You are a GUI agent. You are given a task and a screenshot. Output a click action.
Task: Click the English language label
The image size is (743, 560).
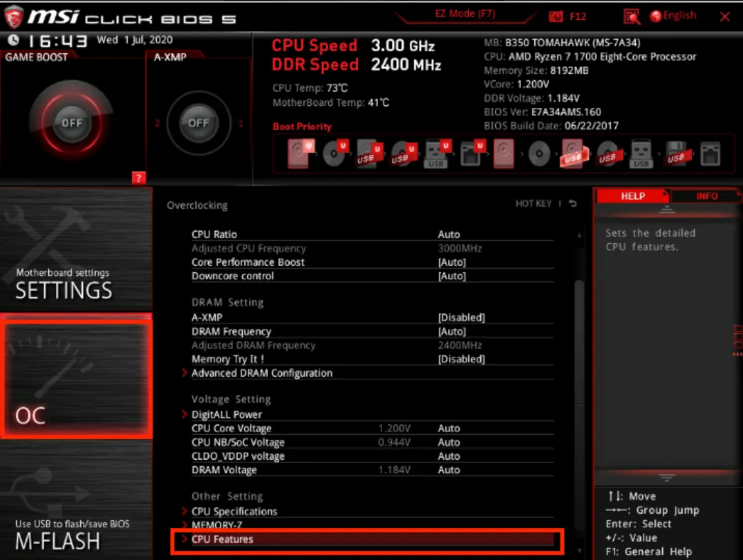(679, 16)
